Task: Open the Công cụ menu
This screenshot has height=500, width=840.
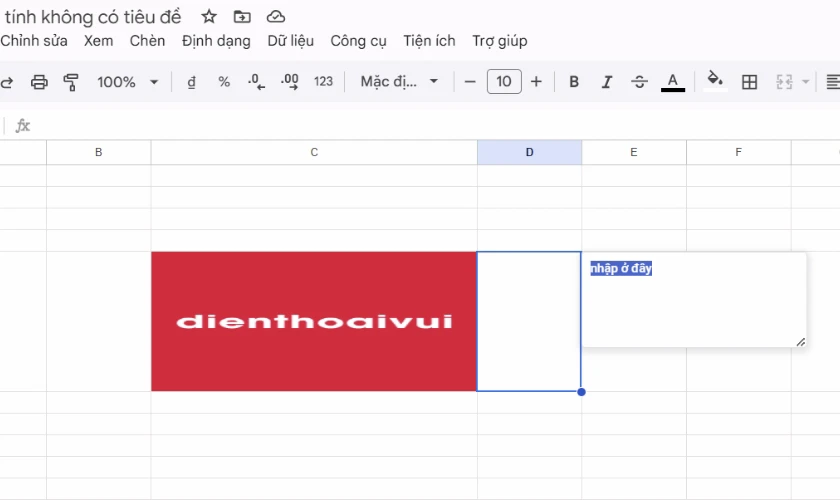Action: point(358,41)
